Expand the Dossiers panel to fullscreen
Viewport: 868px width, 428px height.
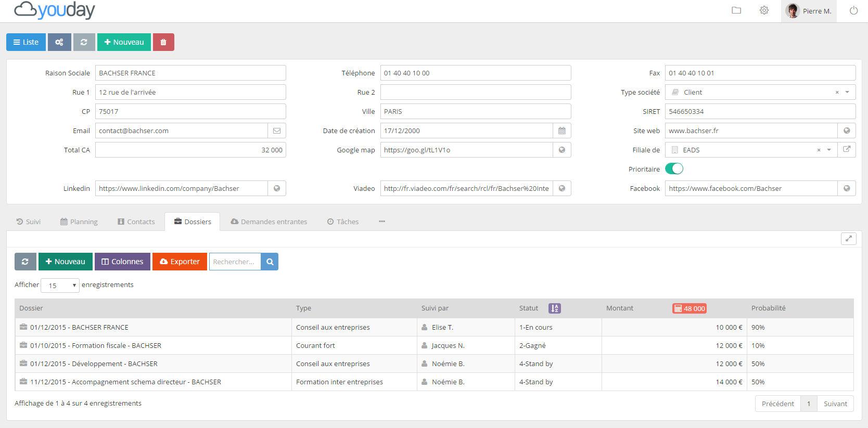tap(849, 239)
